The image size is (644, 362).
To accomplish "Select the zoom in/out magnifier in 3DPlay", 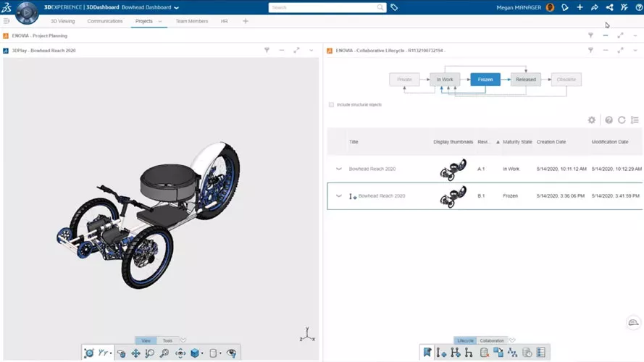I will coord(164,353).
